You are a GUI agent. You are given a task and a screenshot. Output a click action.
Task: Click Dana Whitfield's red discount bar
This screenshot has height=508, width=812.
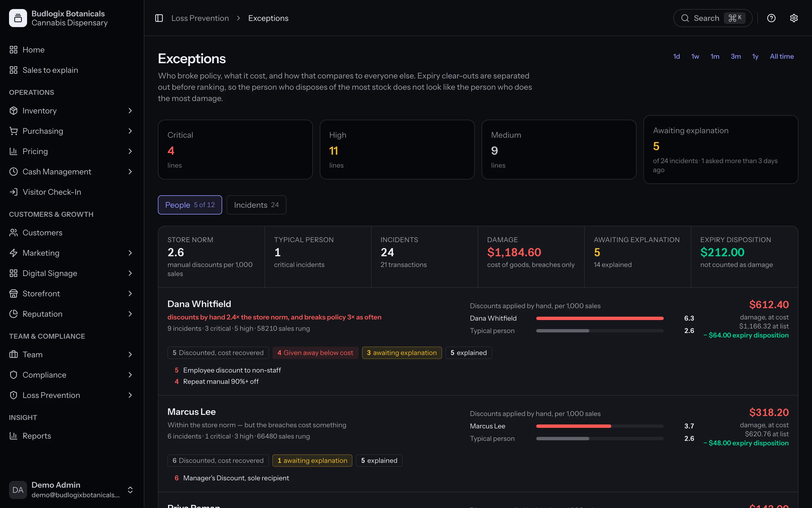[x=600, y=318]
